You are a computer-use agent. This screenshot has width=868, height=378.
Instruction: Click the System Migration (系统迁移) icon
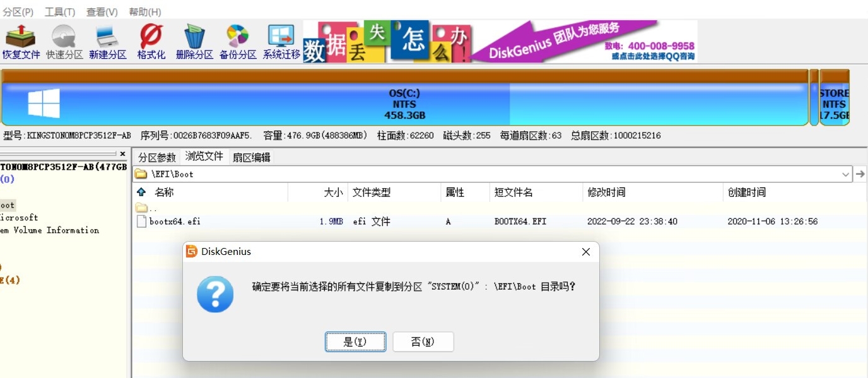pyautogui.click(x=281, y=42)
